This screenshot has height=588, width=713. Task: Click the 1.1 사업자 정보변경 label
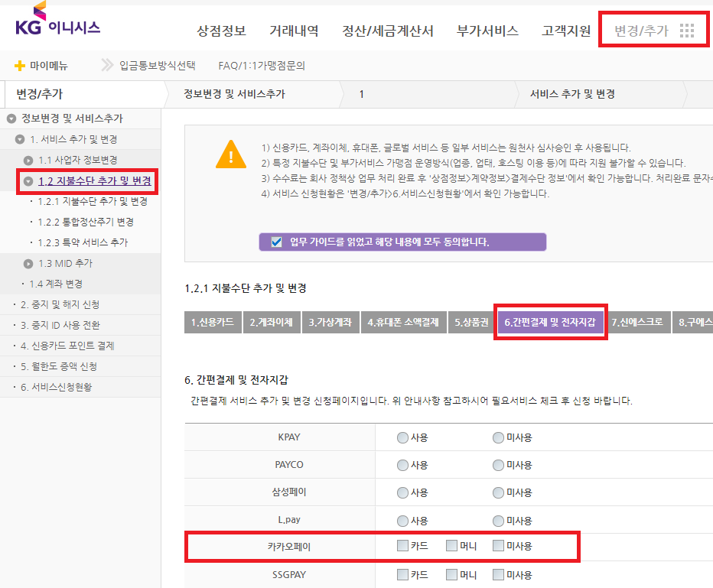tap(78, 160)
